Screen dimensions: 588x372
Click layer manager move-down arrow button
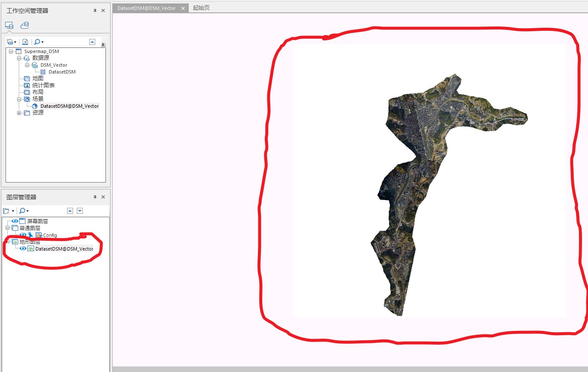click(x=80, y=211)
